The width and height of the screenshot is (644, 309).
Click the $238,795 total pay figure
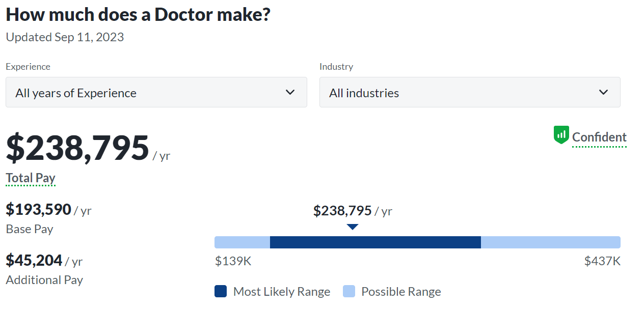pos(77,148)
